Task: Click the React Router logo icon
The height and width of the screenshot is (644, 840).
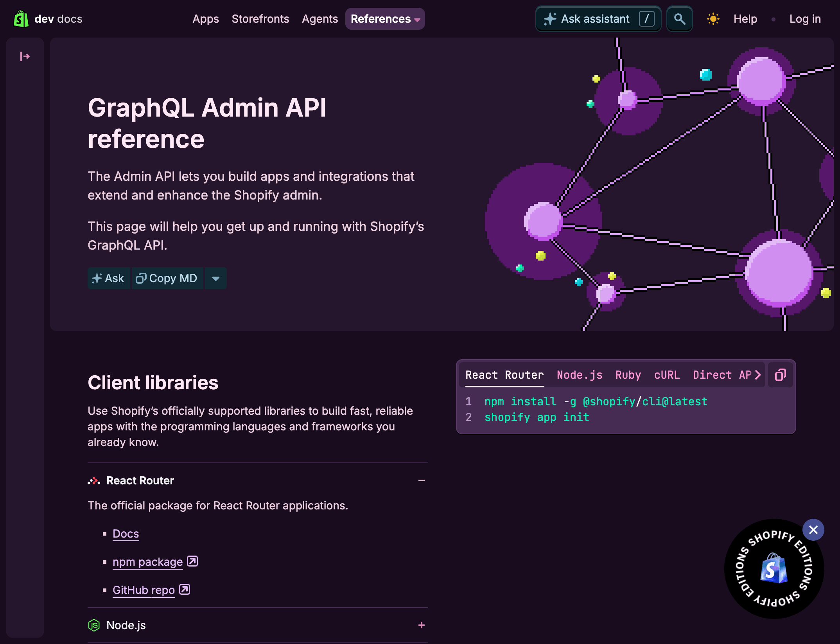Action: pos(94,480)
